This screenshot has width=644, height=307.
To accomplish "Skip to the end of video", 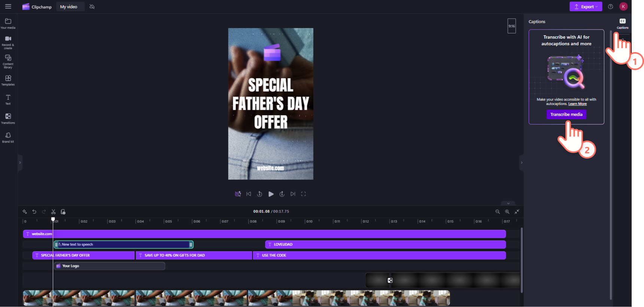I will coord(293,194).
